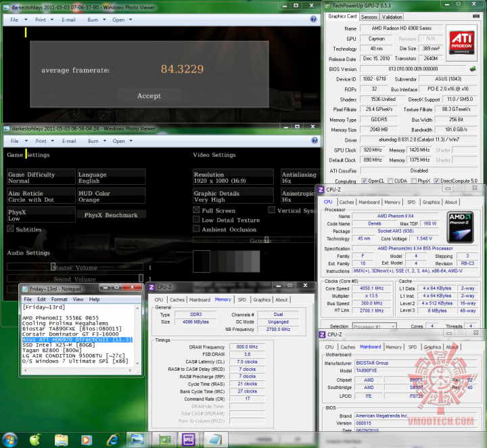Viewport: 487px width, 448px height.
Task: Open Notepad Edit menu
Action: [x=41, y=299]
